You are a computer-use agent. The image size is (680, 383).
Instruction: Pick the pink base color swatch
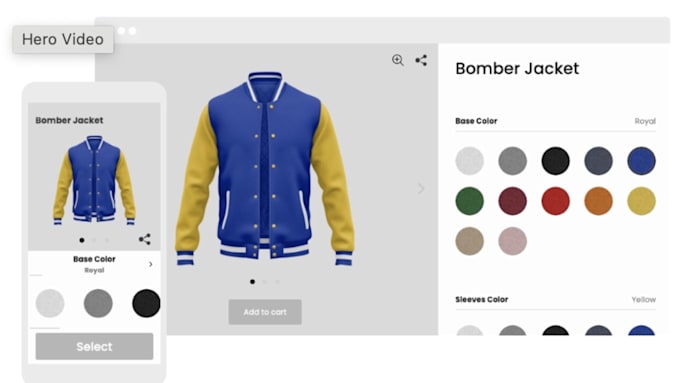pos(513,241)
